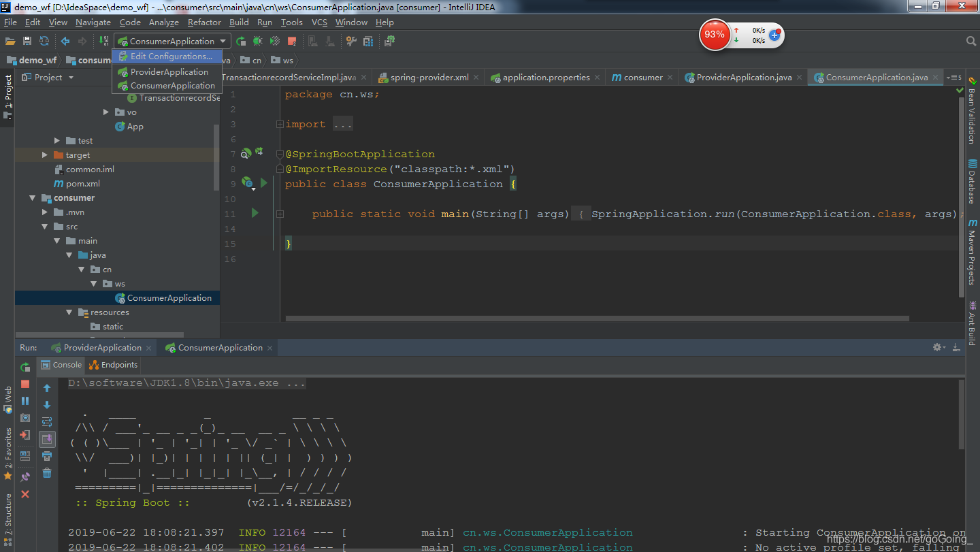980x552 pixels.
Task: Select pom.xml in the project tree
Action: (x=77, y=184)
